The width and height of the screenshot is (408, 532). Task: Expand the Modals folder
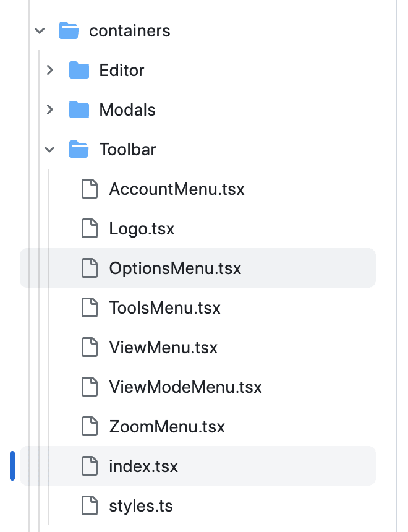50,109
